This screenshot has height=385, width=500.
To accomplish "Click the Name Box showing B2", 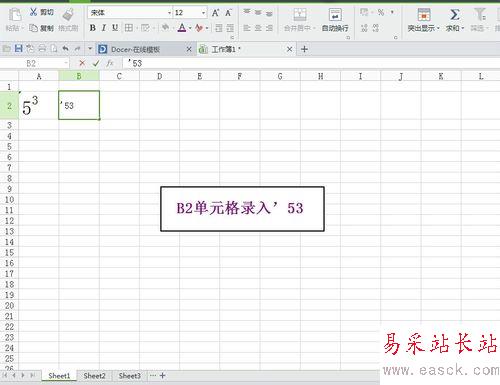I will click(35, 63).
